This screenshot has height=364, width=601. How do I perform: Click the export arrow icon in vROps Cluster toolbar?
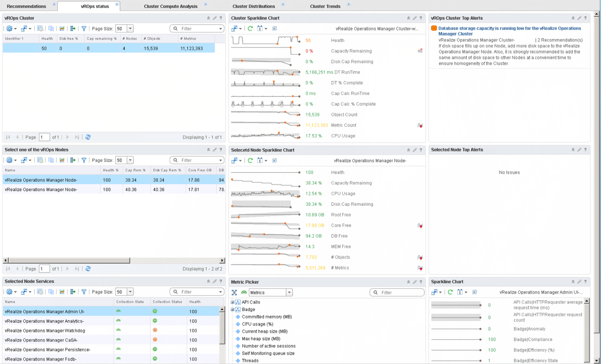[73, 29]
